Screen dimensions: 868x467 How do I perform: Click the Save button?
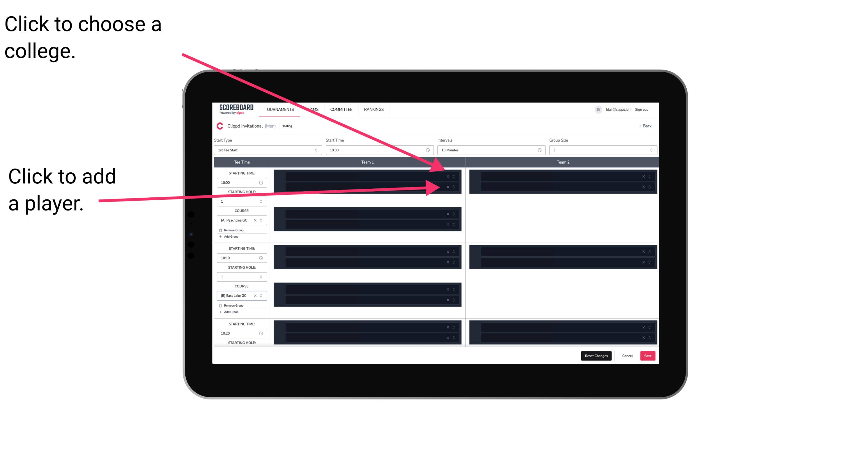click(648, 355)
